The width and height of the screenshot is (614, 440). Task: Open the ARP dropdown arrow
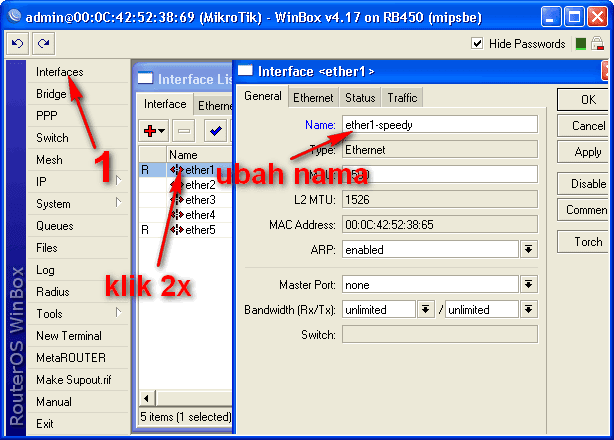[528, 250]
